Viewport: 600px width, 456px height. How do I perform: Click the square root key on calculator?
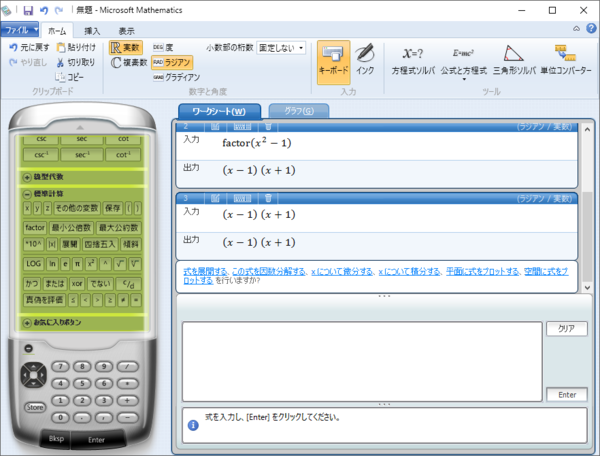coord(119,264)
